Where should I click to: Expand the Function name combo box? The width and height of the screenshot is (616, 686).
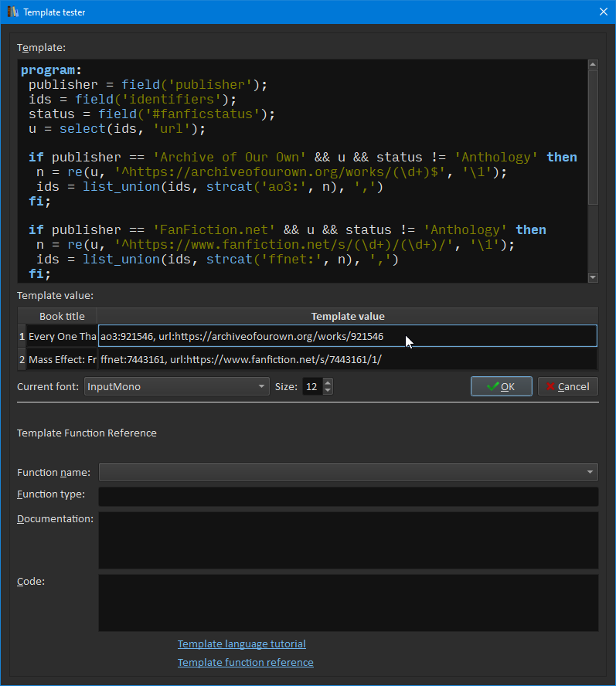[x=348, y=472]
